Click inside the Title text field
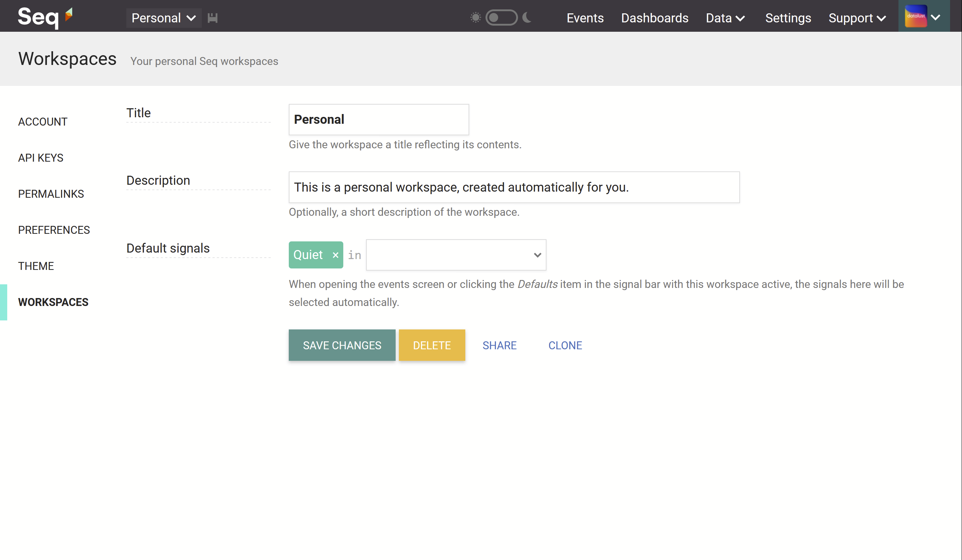Screen dimensions: 962x560 [x=379, y=119]
